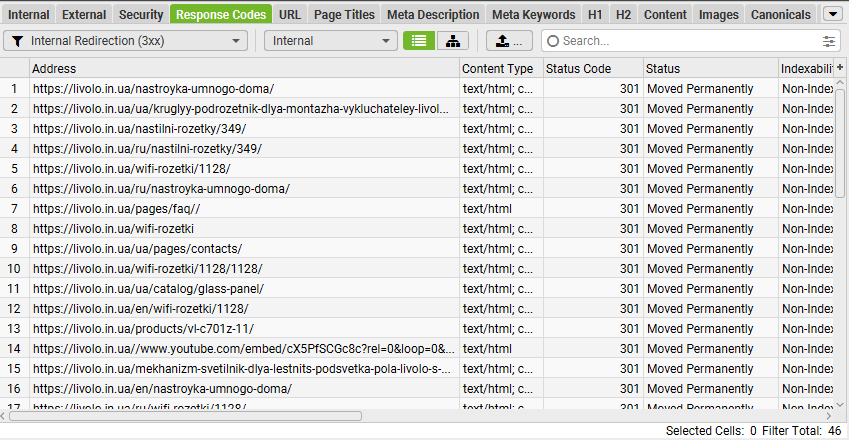Image resolution: width=849 pixels, height=440 pixels.
Task: Switch to the Content tab
Action: [x=665, y=15]
